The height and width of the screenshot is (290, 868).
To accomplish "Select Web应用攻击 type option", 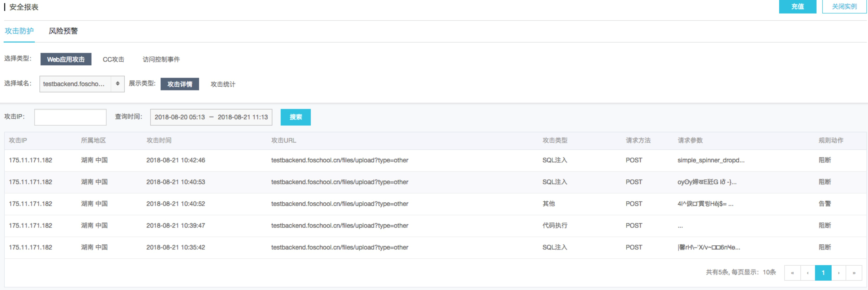I will [x=66, y=59].
